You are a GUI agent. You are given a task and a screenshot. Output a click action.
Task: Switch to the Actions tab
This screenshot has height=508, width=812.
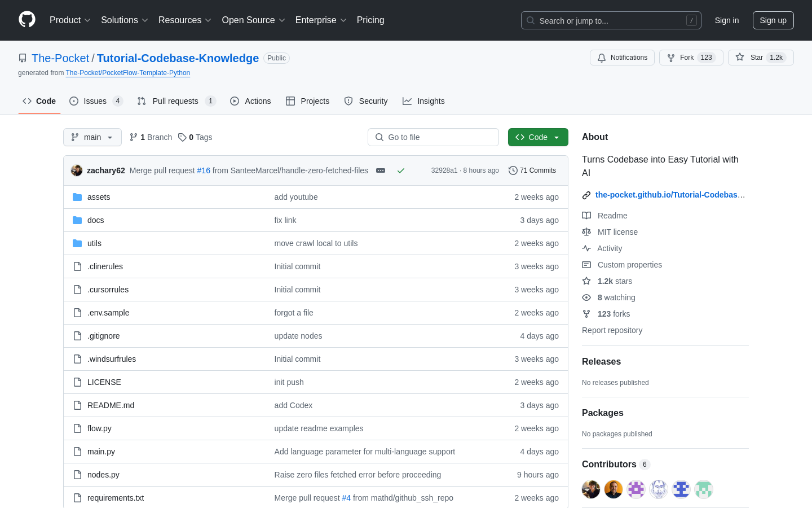click(x=250, y=101)
